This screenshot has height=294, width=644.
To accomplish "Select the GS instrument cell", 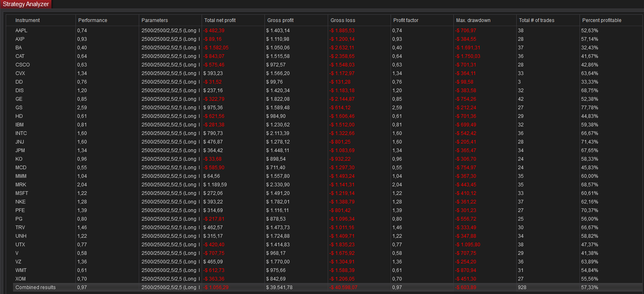I will (x=19, y=108).
